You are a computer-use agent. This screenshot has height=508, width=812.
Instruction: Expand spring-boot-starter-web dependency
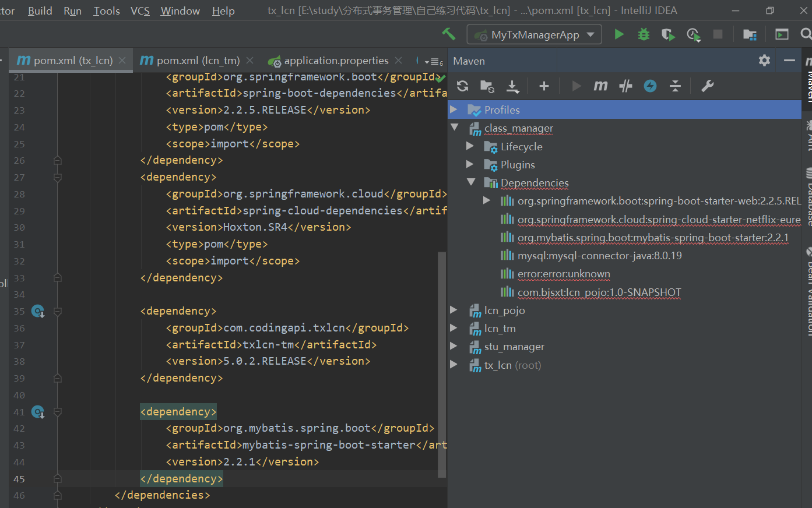click(x=487, y=200)
